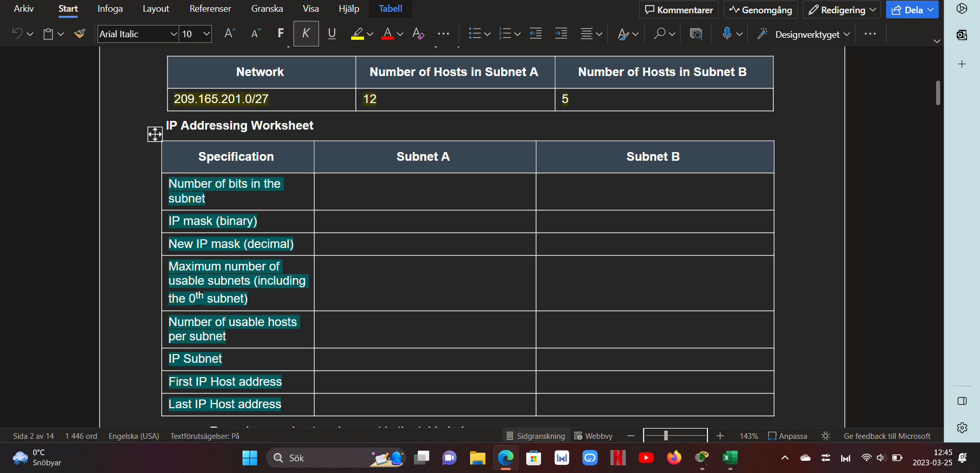
Task: Switch to the Tabell ribbon tab
Action: coord(390,9)
